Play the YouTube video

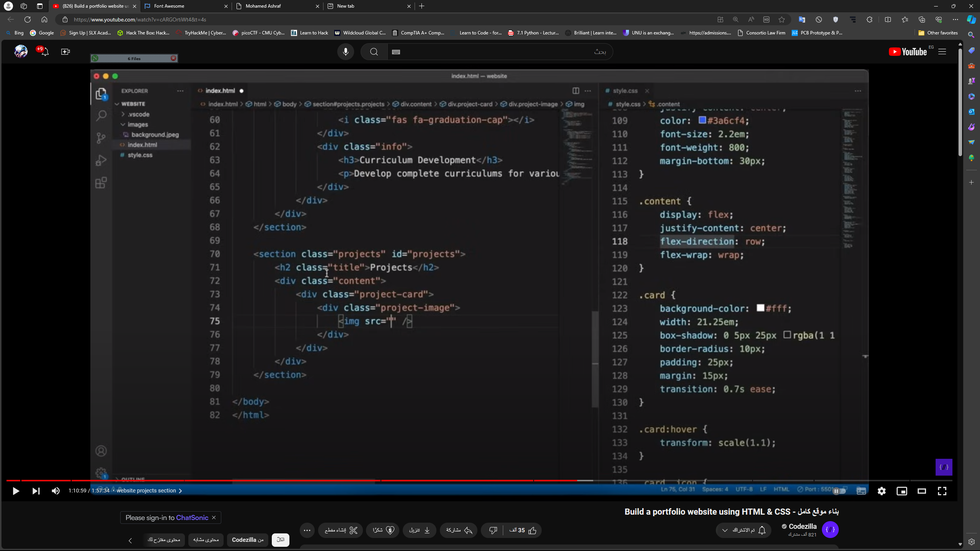pos(16,491)
